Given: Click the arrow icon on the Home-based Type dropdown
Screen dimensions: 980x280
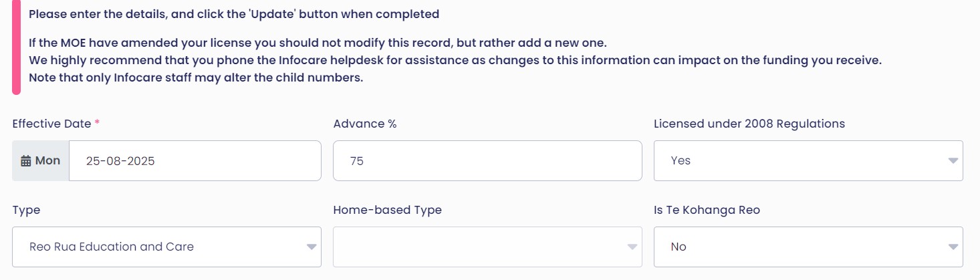Looking at the screenshot, I should pyautogui.click(x=632, y=247).
